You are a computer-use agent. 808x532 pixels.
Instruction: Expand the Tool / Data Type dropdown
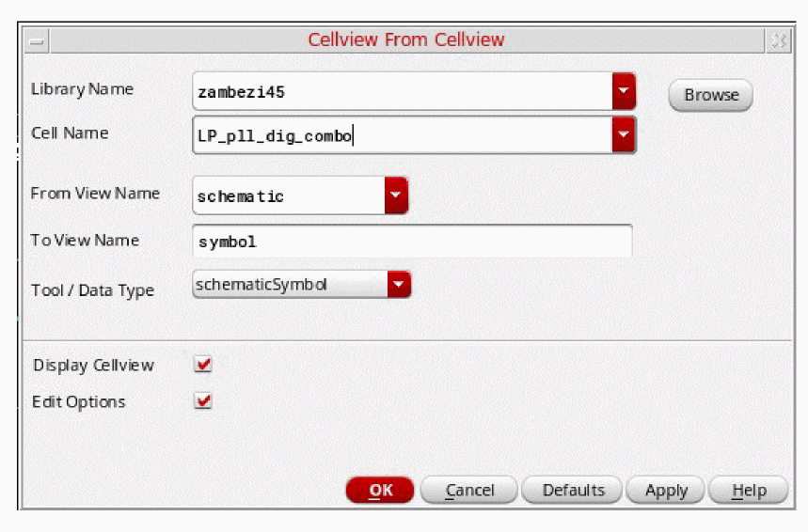click(399, 284)
